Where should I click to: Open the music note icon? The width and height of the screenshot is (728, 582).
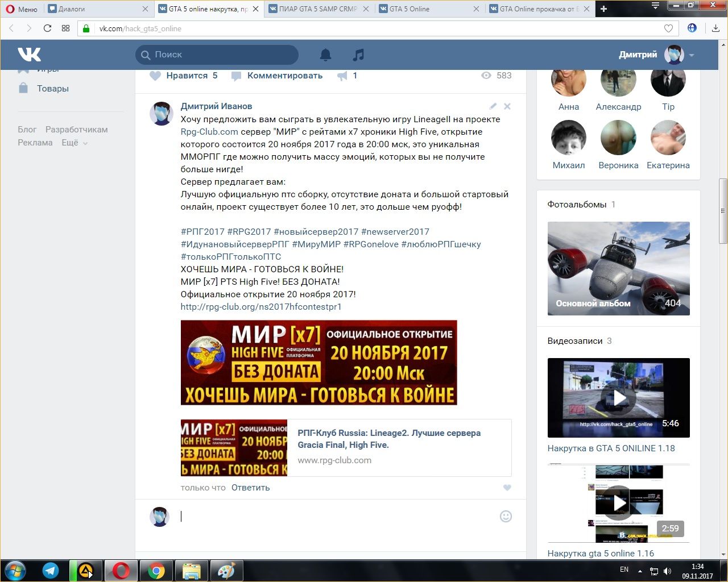tap(358, 55)
